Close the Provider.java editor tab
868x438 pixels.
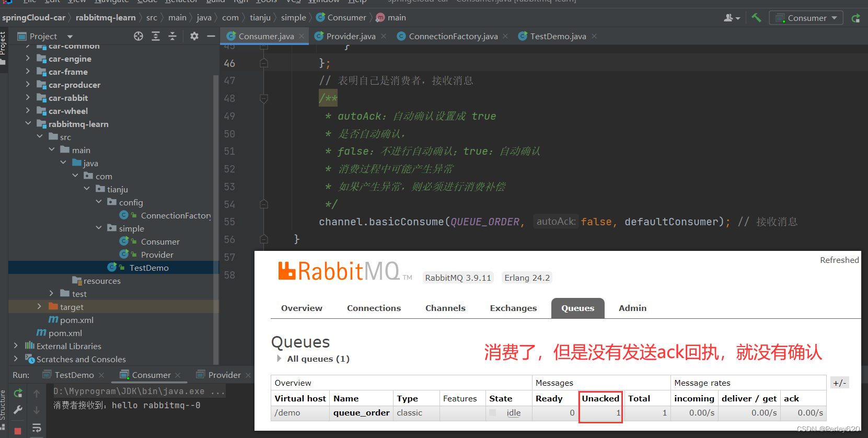(x=384, y=36)
